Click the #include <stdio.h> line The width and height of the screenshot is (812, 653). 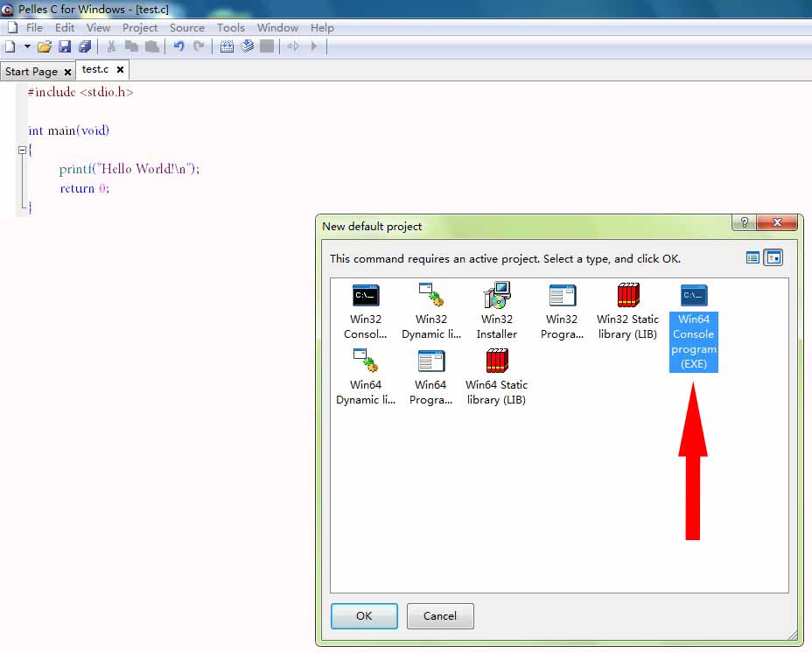80,92
